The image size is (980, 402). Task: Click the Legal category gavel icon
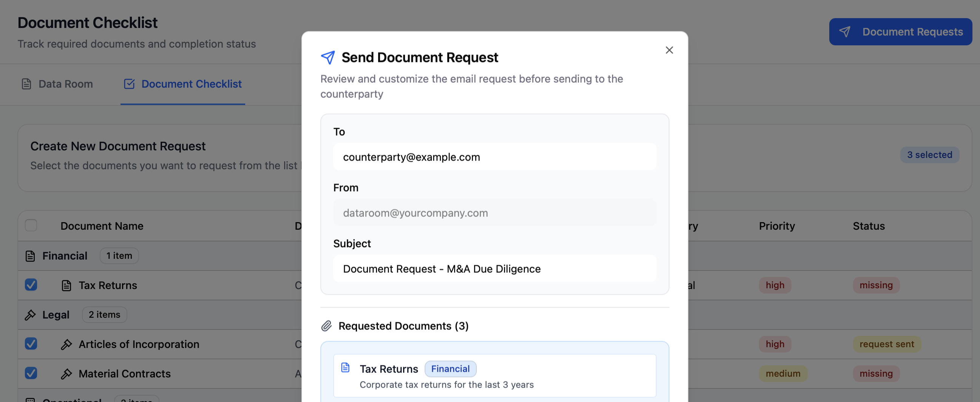[x=30, y=315]
